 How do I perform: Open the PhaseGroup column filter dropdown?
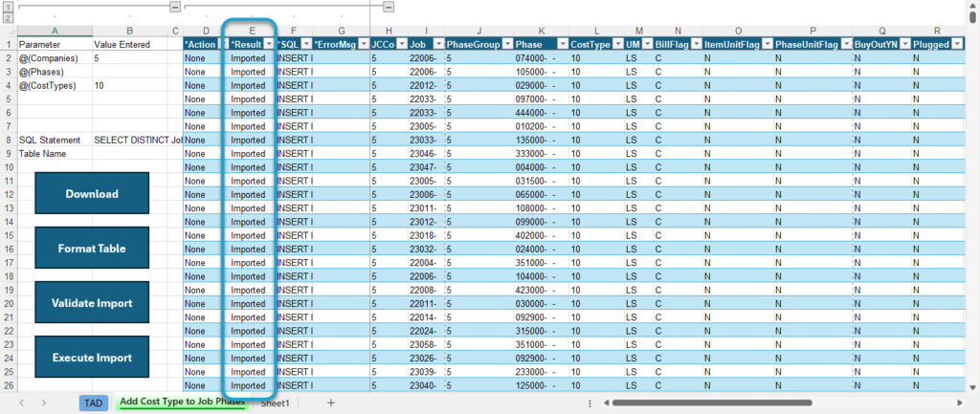coord(507,44)
